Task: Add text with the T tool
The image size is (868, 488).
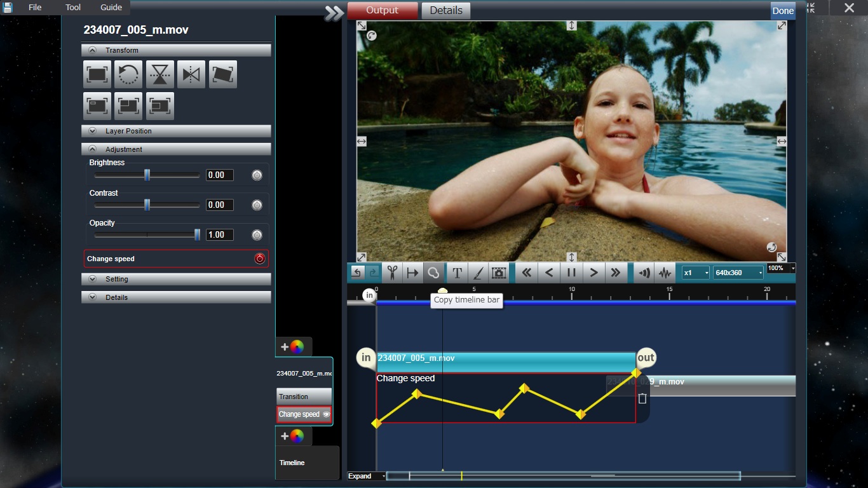Action: pos(457,273)
